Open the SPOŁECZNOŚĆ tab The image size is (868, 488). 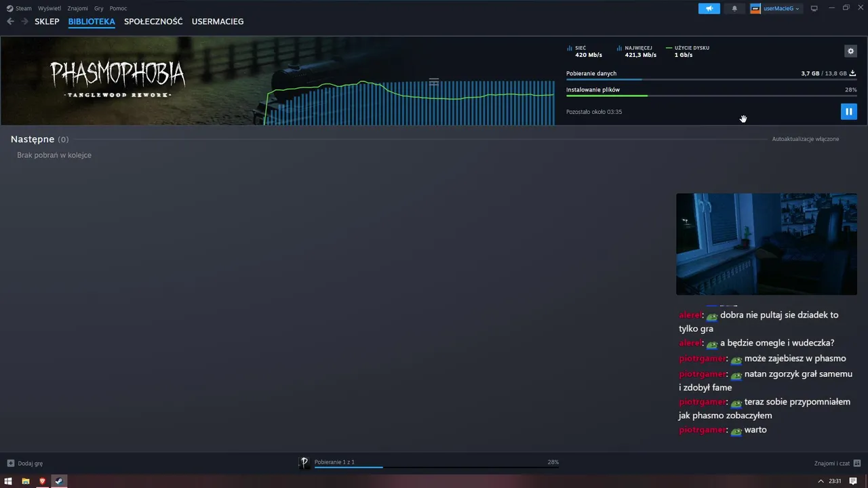(153, 22)
